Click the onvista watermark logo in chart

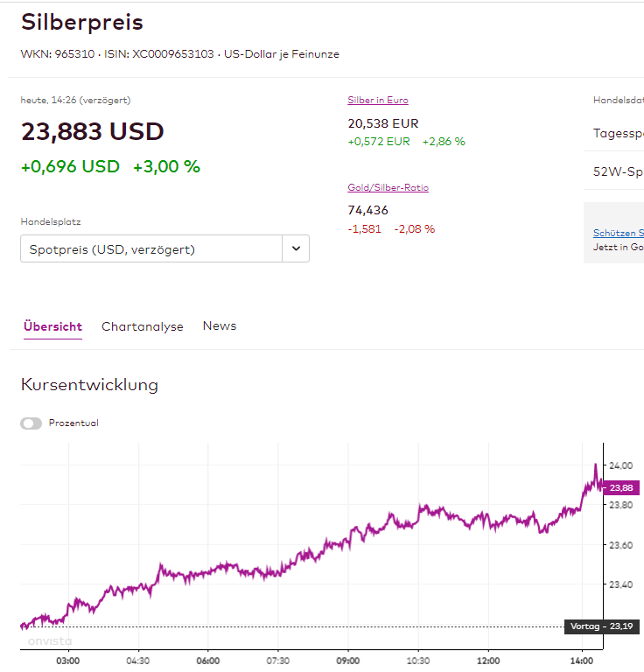point(49,641)
